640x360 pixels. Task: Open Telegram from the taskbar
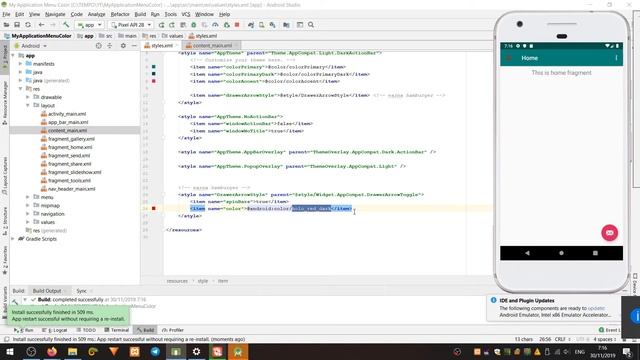[x=155, y=351]
